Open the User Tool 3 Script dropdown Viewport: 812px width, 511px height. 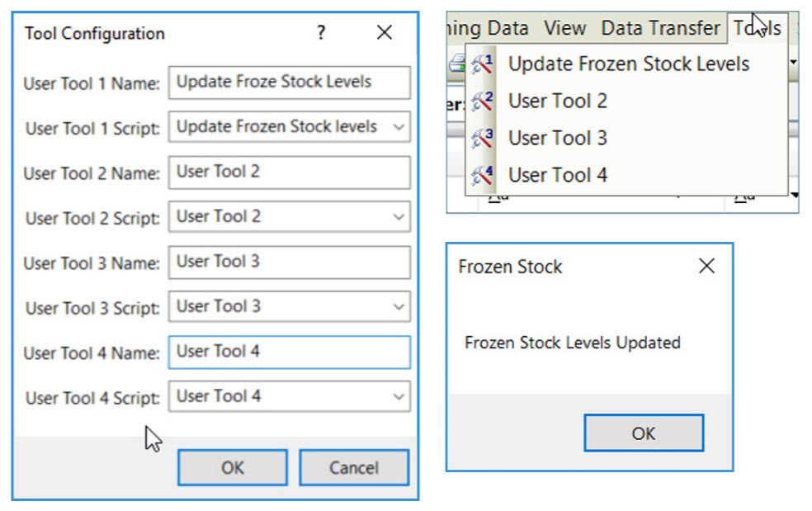coord(399,307)
